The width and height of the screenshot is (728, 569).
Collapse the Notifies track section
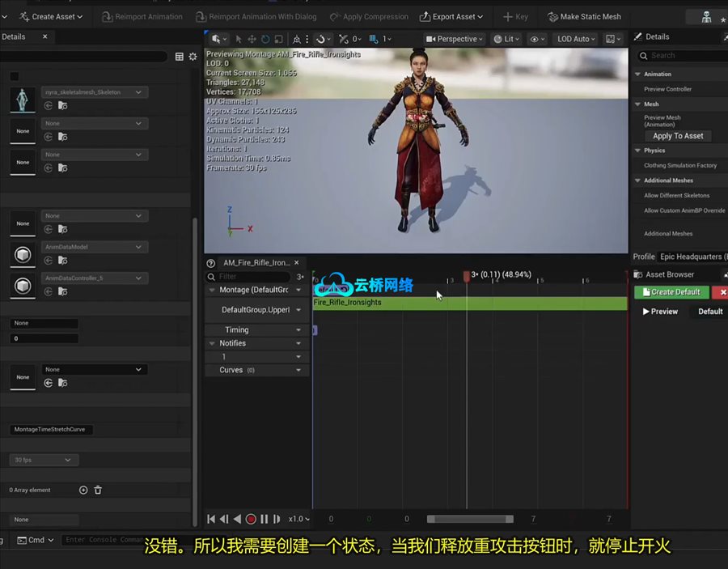coord(212,343)
